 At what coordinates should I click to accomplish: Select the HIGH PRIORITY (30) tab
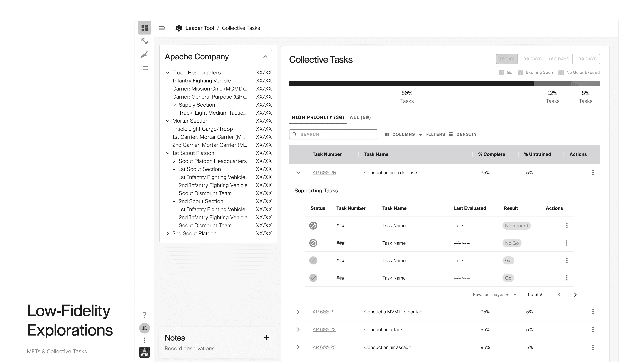[318, 117]
